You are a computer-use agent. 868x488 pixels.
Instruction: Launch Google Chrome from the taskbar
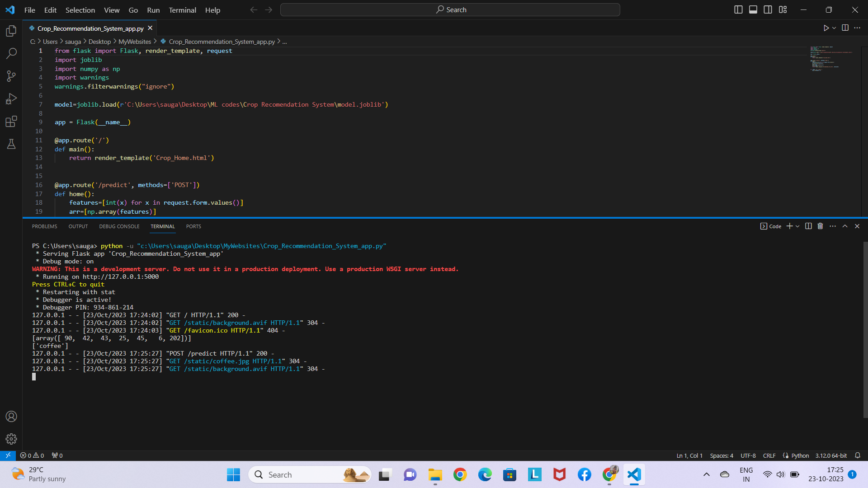[x=460, y=474]
